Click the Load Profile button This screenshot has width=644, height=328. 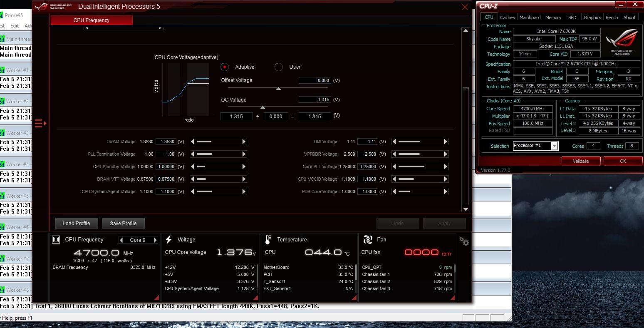[x=76, y=224]
